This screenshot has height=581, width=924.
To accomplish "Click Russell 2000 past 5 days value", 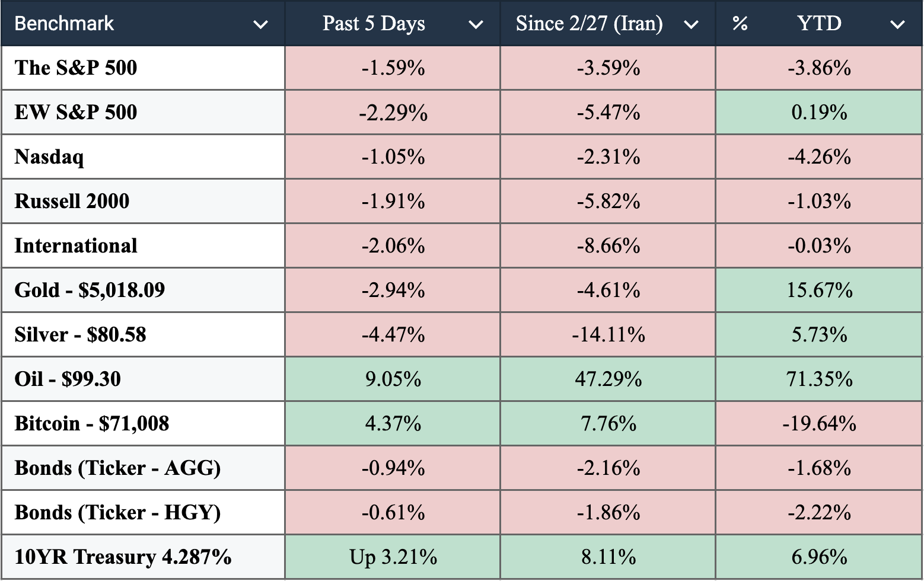I will (393, 202).
